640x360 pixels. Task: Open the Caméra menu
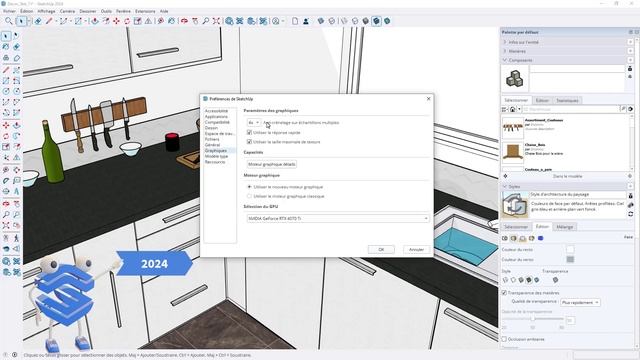click(x=67, y=11)
